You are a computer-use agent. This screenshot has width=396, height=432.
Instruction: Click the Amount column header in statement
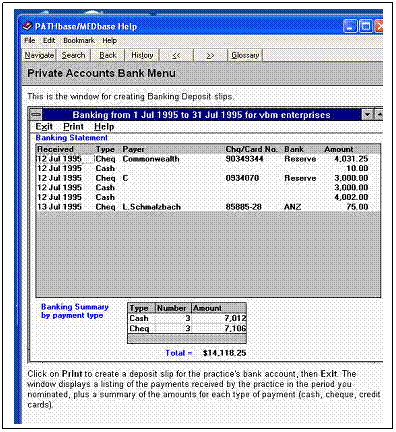click(x=339, y=149)
